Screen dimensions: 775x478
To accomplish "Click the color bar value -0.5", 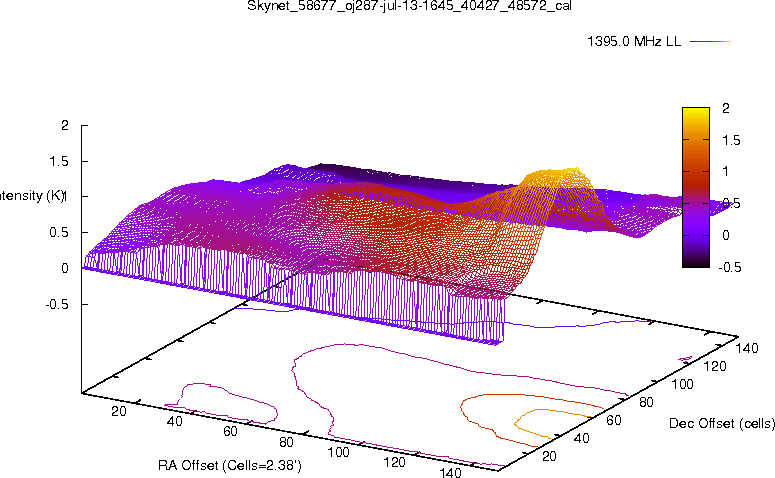I will (730, 267).
